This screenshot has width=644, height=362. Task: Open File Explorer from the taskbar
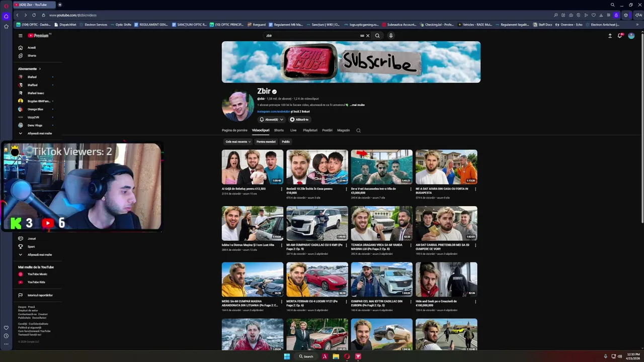(x=336, y=356)
